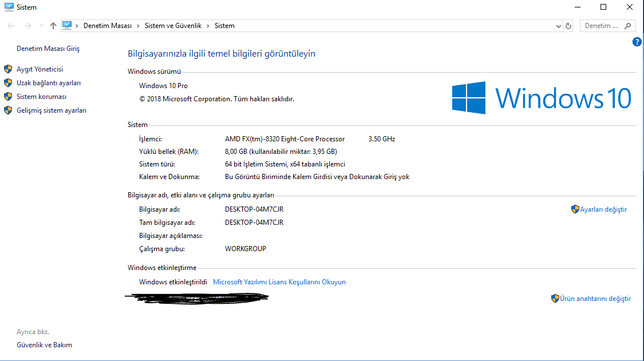
Task: Open recent locations dropdown beside forward arrow
Action: point(41,26)
